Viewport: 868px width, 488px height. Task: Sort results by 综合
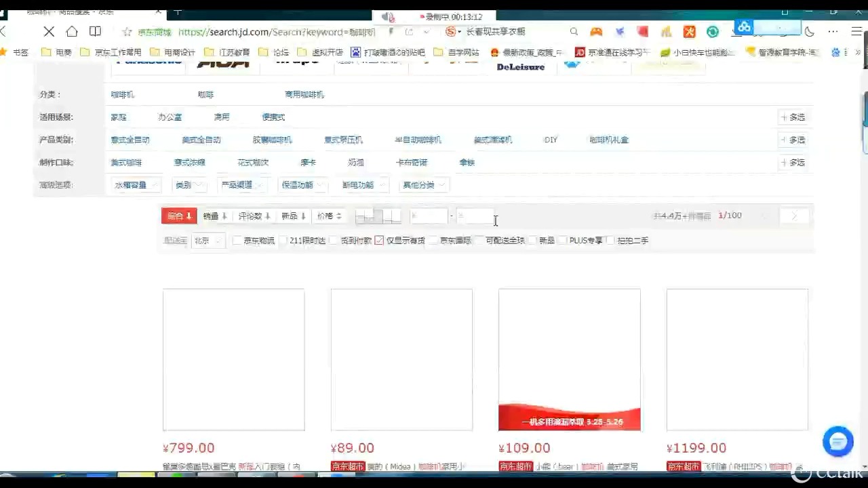tap(179, 216)
